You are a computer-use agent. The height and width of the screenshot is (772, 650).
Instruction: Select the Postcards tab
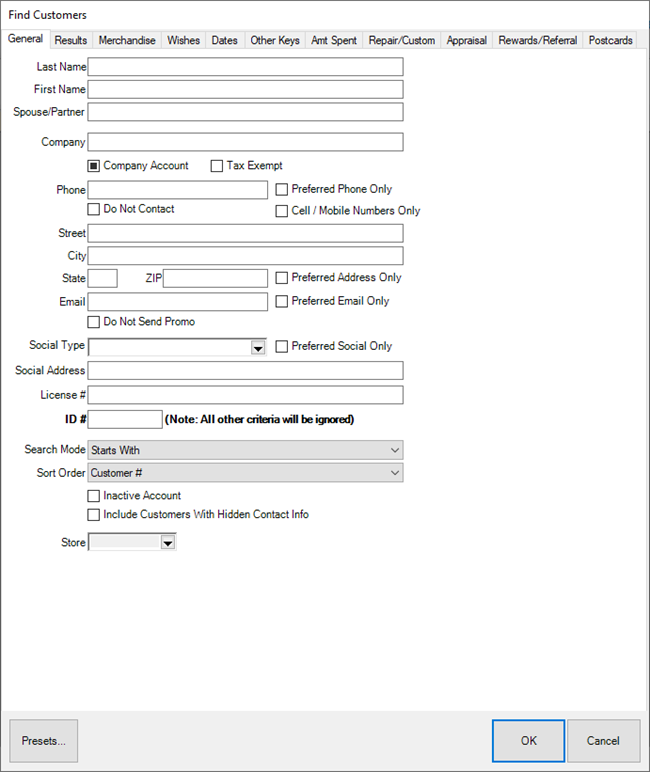click(610, 40)
